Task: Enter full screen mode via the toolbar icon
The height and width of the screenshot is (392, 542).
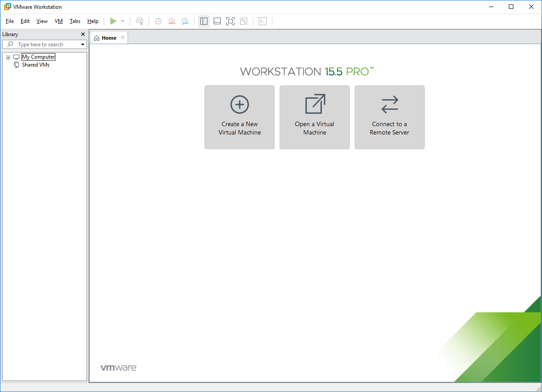Action: 230,21
